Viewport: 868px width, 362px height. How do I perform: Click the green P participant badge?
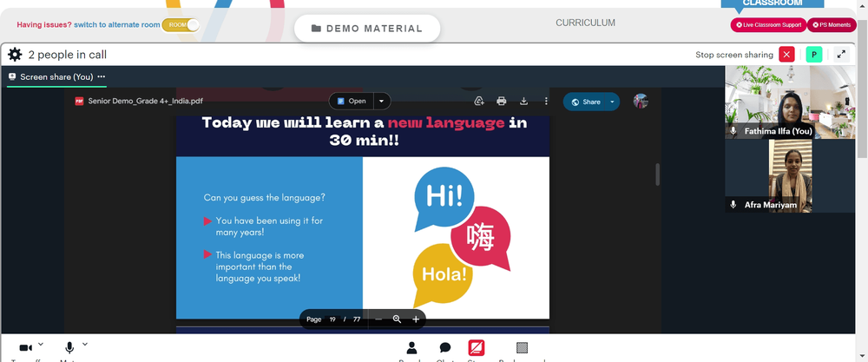click(x=814, y=54)
